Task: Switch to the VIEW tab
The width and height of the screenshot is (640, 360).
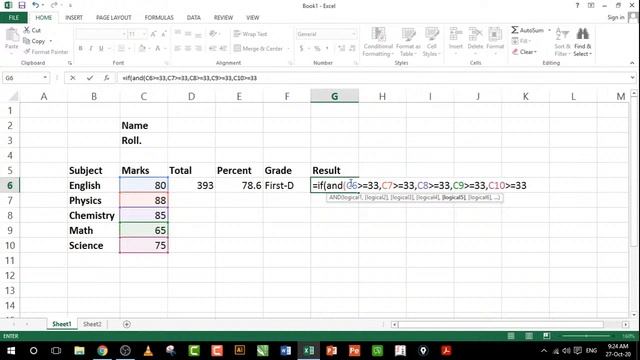Action: pyautogui.click(x=253, y=18)
